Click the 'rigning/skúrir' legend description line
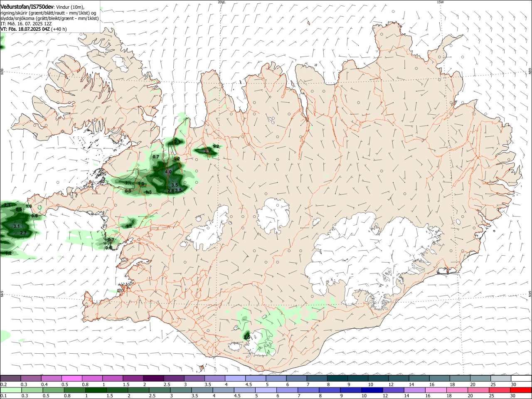The height and width of the screenshot is (399, 532). tap(48, 12)
